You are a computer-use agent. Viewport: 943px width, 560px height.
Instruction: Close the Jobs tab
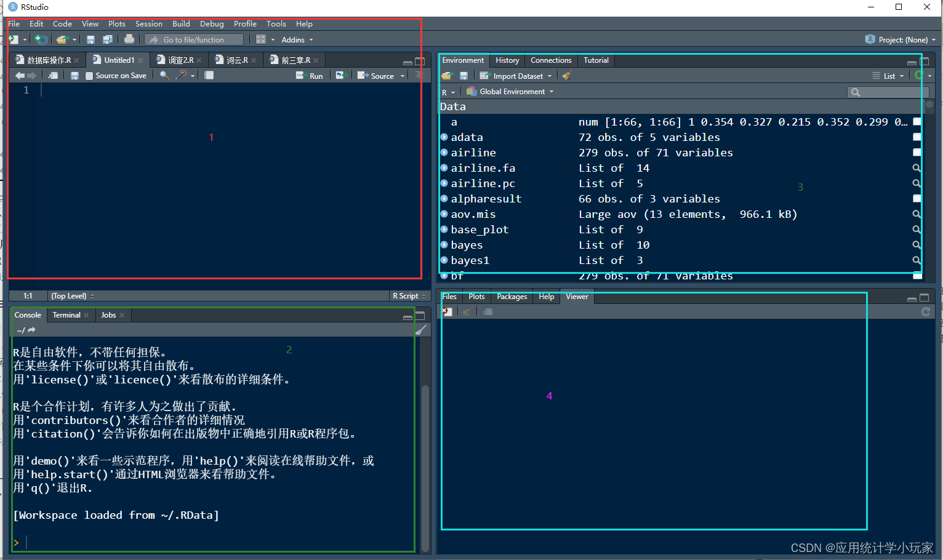pos(122,315)
